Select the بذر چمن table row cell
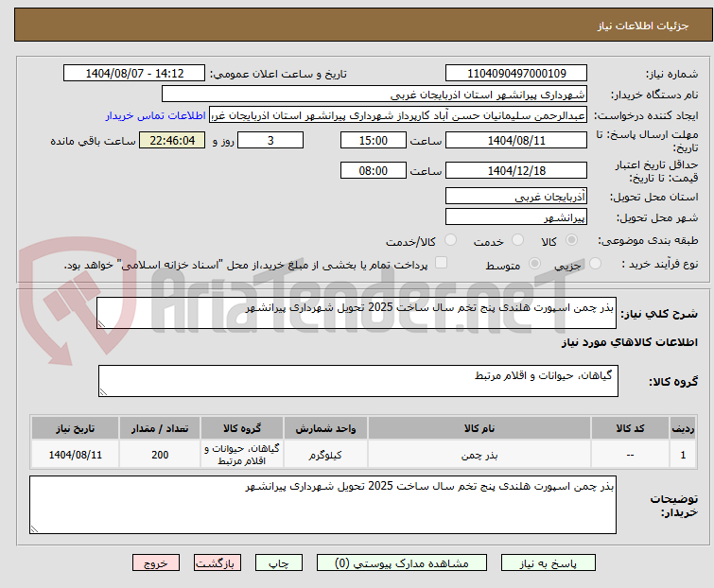 (479, 455)
